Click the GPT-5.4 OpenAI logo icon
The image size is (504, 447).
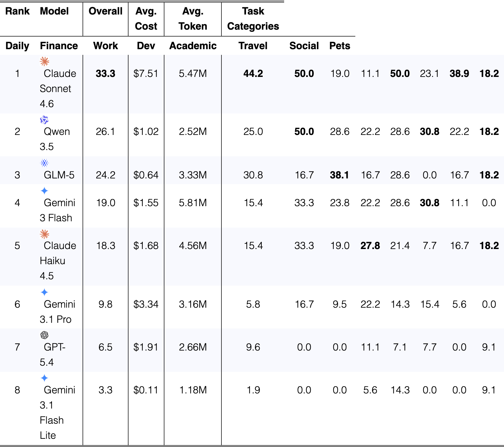coord(44,335)
